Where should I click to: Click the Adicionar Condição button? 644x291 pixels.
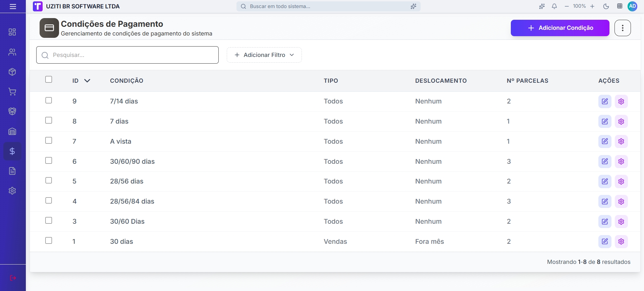click(560, 28)
